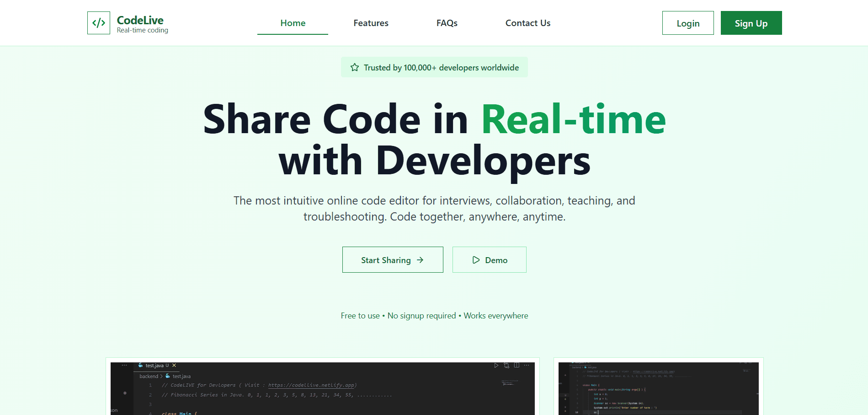Click the ellipsis icon on the editor sidebar

(x=124, y=364)
